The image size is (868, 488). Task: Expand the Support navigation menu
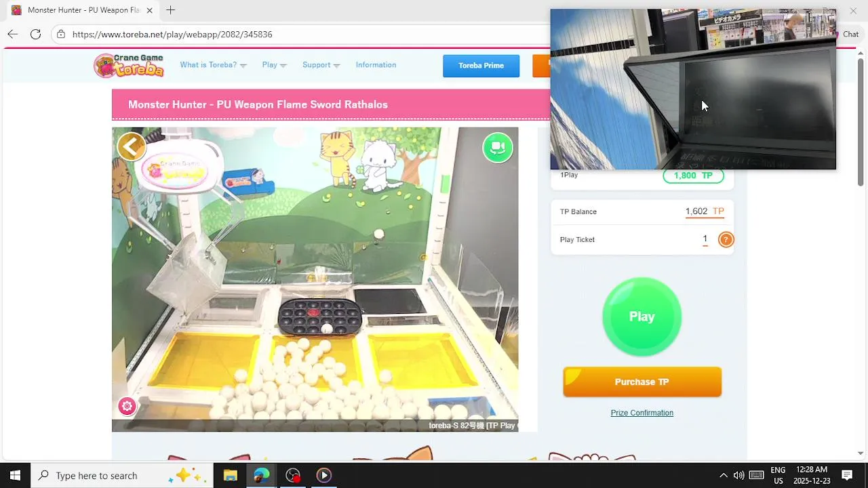(321, 65)
